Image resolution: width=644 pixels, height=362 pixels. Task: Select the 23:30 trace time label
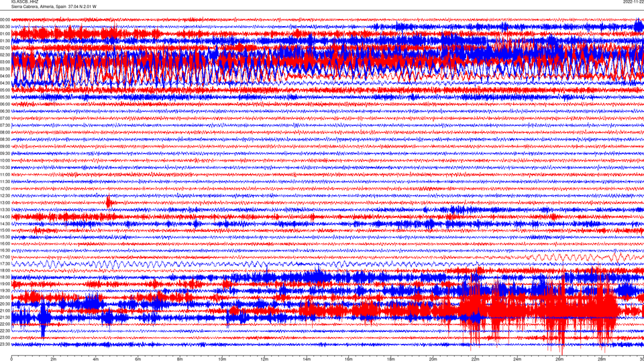point(5,345)
